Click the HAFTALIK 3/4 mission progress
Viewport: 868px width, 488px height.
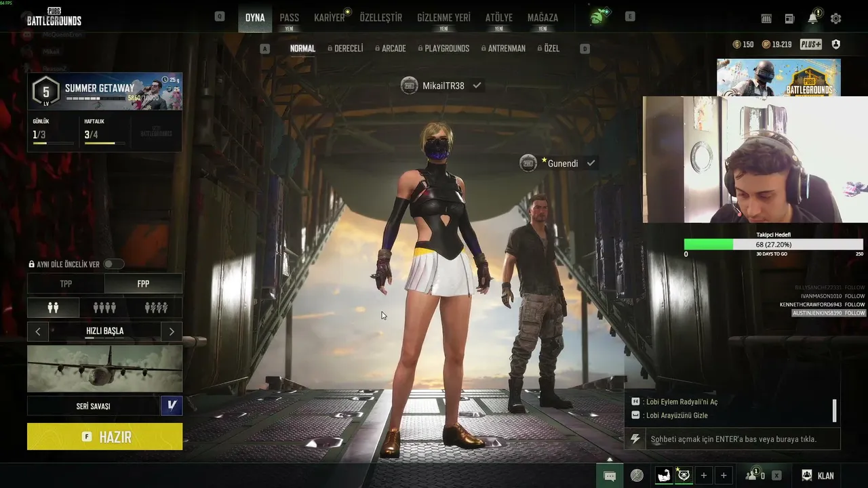(104, 131)
